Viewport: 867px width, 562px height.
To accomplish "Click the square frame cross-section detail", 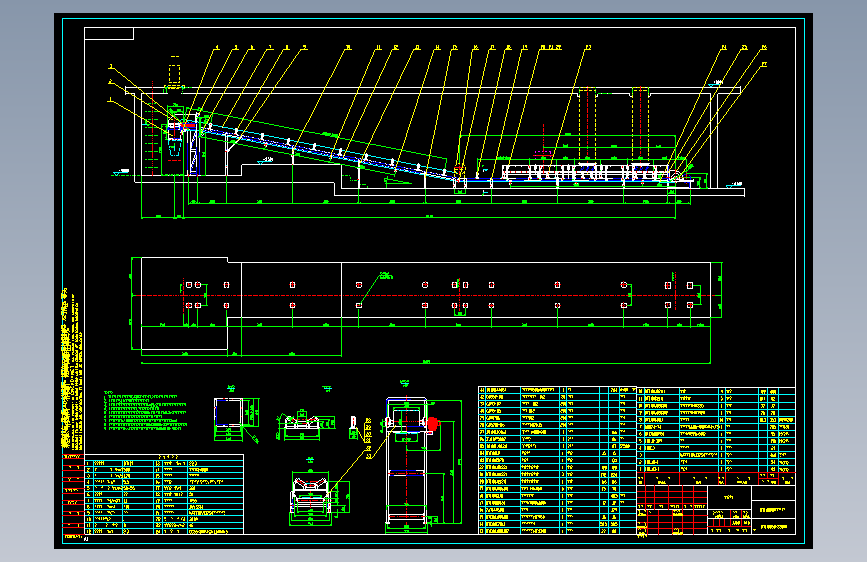I will (x=229, y=412).
